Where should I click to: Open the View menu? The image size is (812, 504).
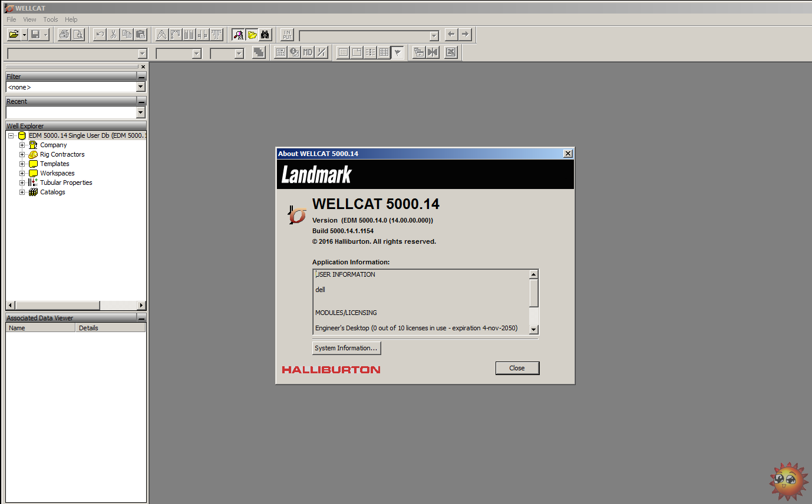tap(29, 19)
